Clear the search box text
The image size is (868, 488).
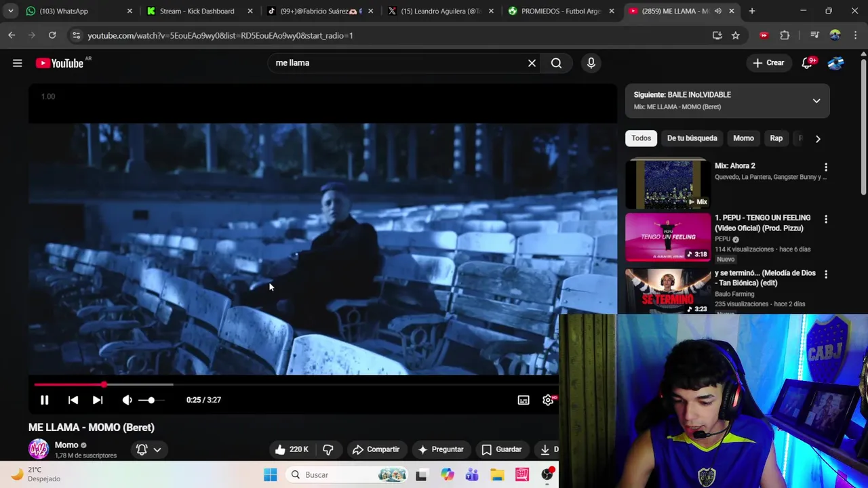pyautogui.click(x=532, y=63)
